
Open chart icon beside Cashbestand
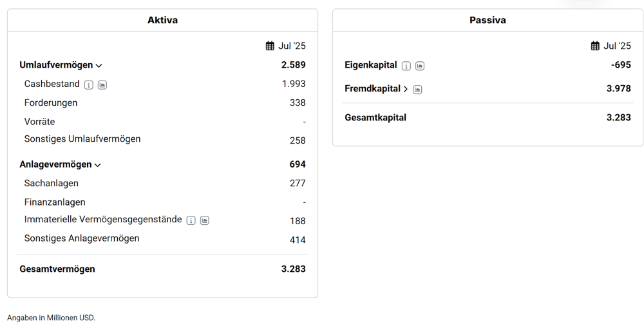coord(102,84)
